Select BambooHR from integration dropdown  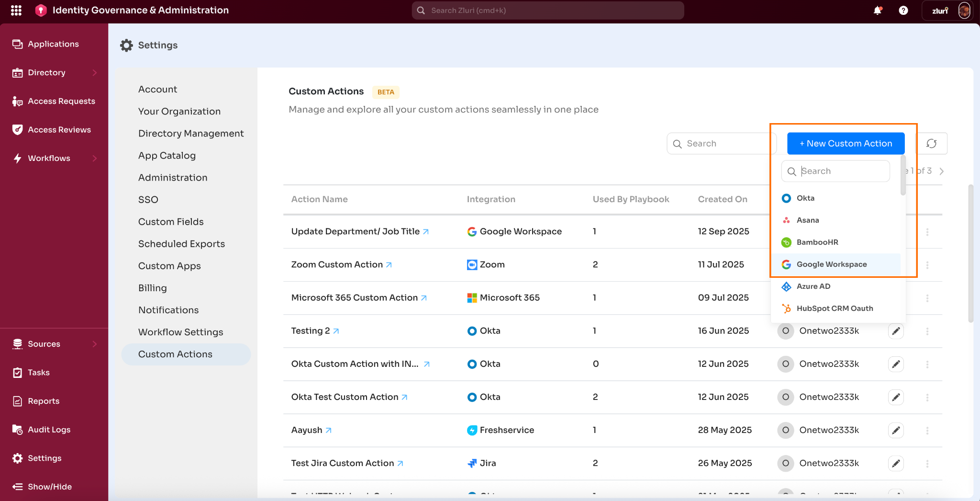coord(836,242)
